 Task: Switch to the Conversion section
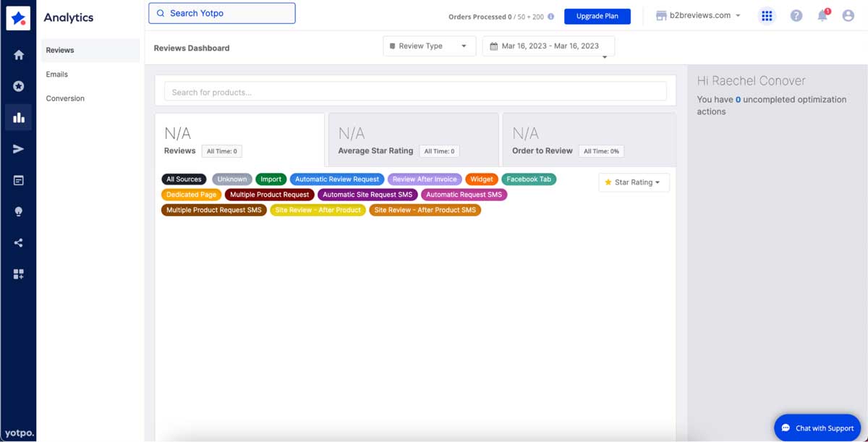64,98
